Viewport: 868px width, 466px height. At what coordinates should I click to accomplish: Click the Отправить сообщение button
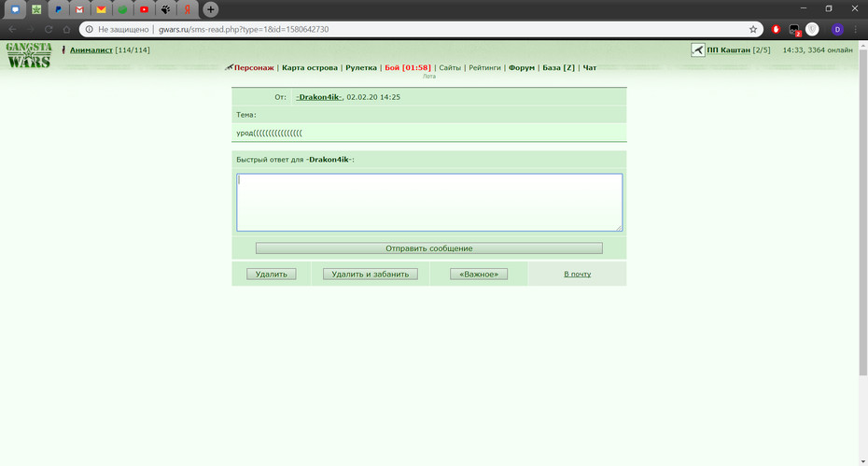click(429, 248)
